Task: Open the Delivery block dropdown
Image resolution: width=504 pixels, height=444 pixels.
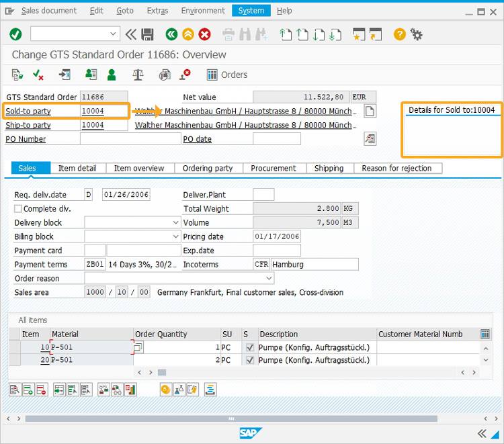Action: coord(175,222)
